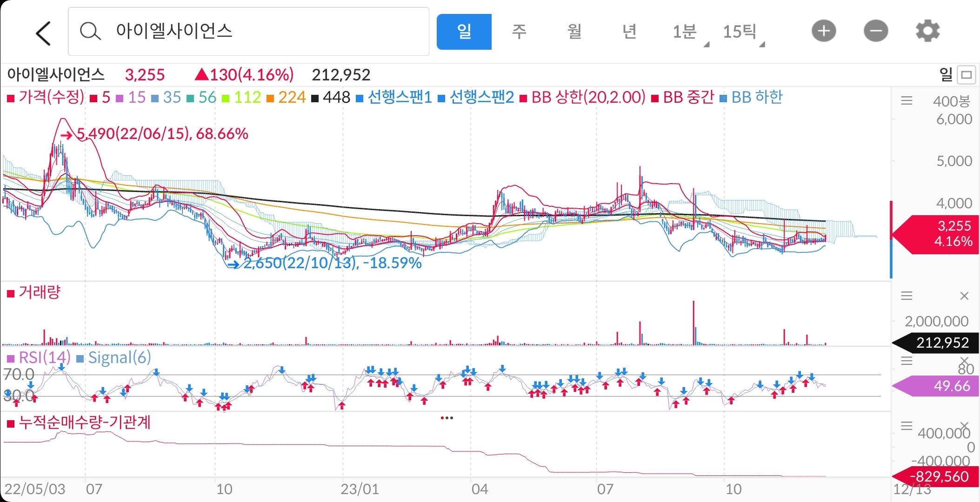
Task: Zoom out chart with minus button
Action: 876,31
